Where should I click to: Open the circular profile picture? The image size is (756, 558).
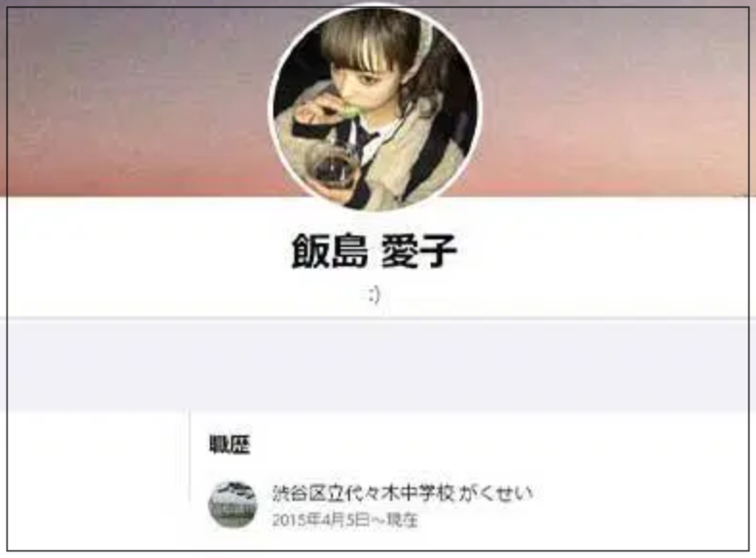(376, 107)
